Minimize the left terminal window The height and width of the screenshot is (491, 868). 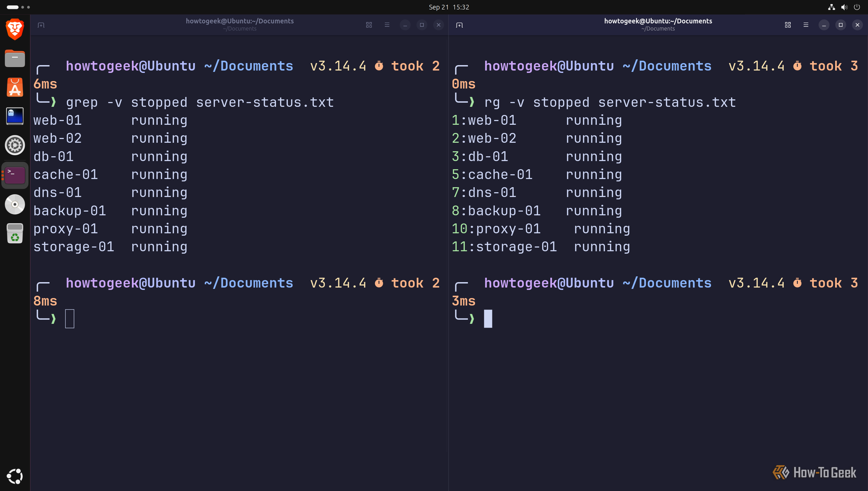[405, 25]
